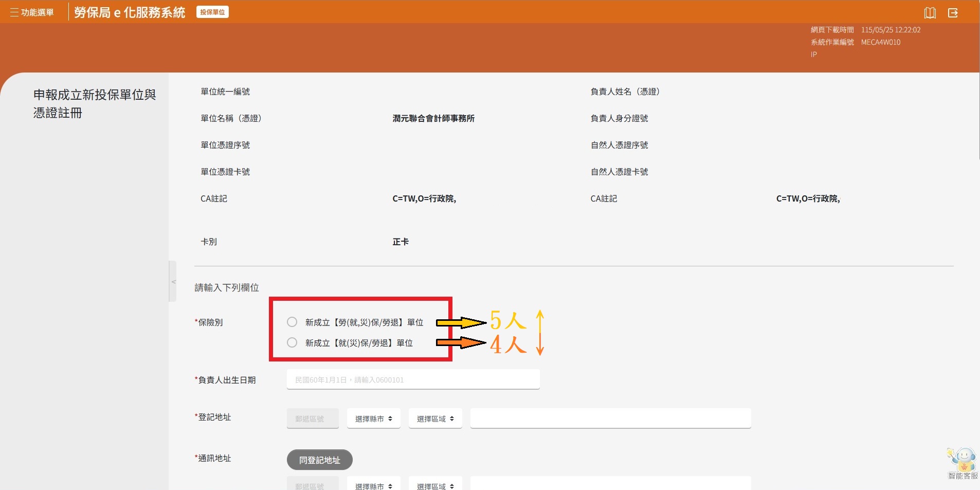
Task: Click the 投保單位 badge
Action: click(x=212, y=12)
